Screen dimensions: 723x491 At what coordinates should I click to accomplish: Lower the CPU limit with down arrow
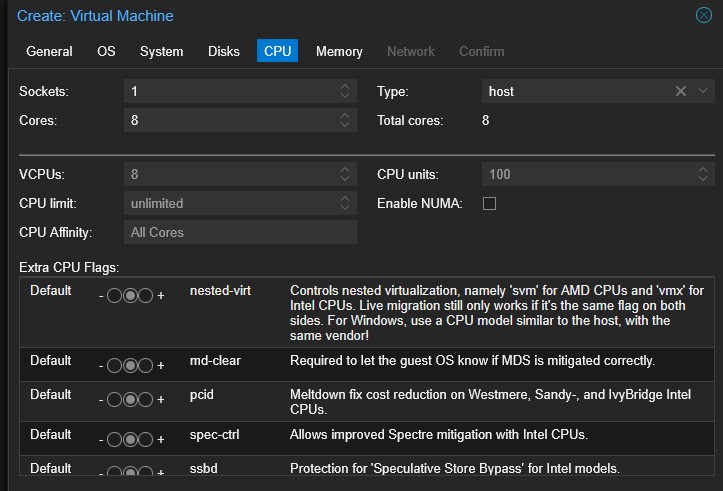click(x=345, y=208)
